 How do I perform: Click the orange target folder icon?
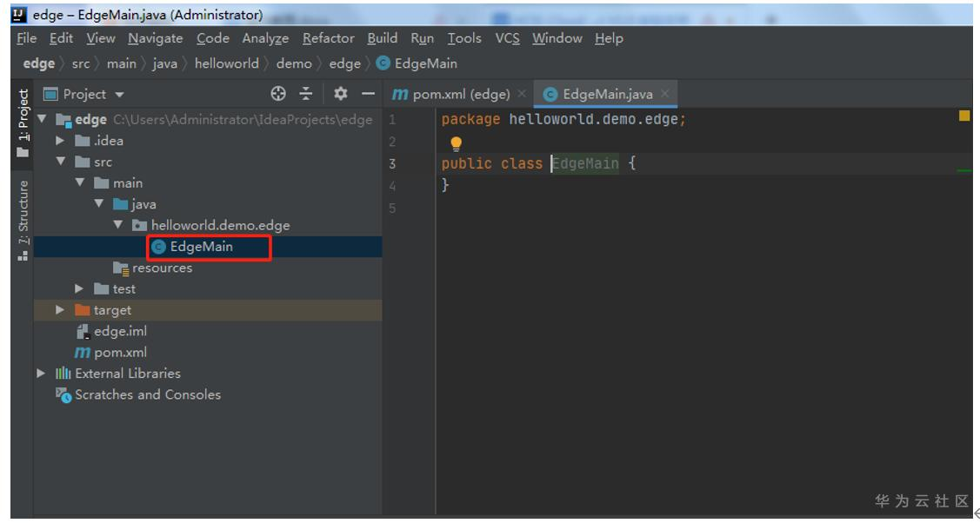(83, 310)
